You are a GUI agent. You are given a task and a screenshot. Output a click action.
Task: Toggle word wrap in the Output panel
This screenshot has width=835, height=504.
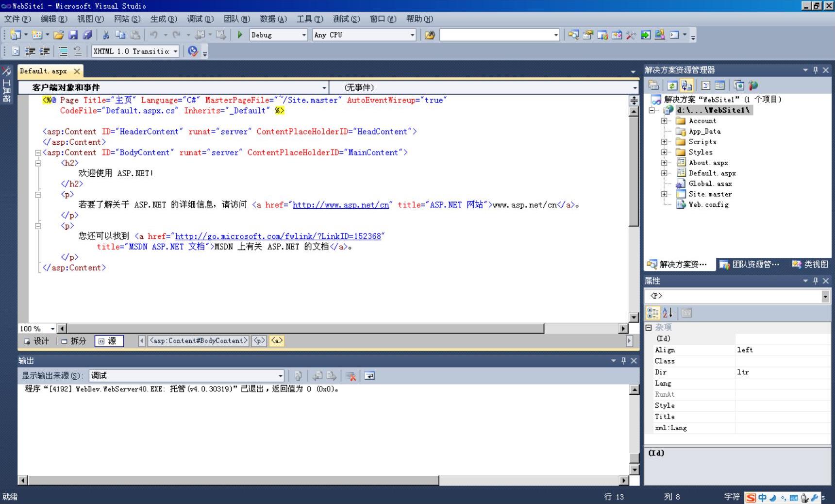coord(369,376)
